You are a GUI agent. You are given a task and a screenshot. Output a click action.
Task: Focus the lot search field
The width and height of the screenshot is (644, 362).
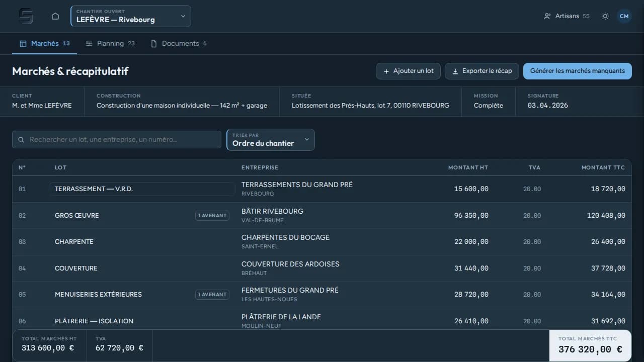[x=117, y=139]
